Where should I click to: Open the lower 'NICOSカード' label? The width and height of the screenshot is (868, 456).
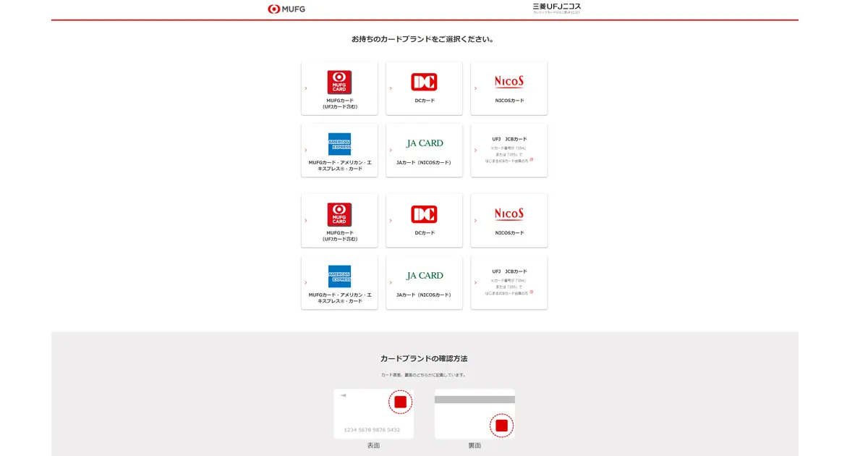[509, 233]
